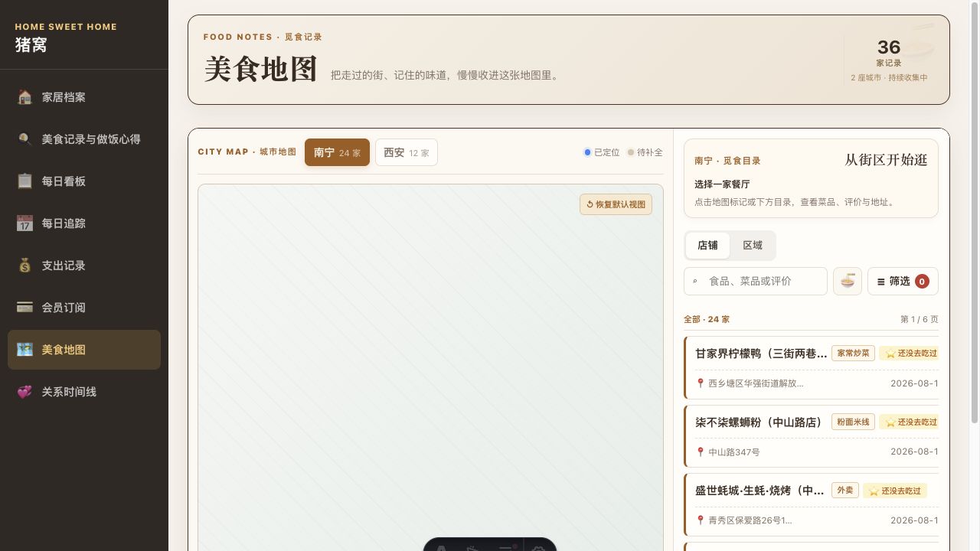Screen dimensions: 980x551
Task: Toggle the 待补全 grey legend dot
Action: 631,152
